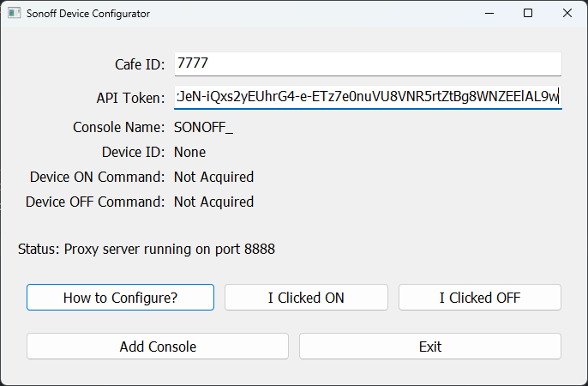The height and width of the screenshot is (386, 588).
Task: Click the Device ON Command Not Acquired text
Action: (x=213, y=177)
